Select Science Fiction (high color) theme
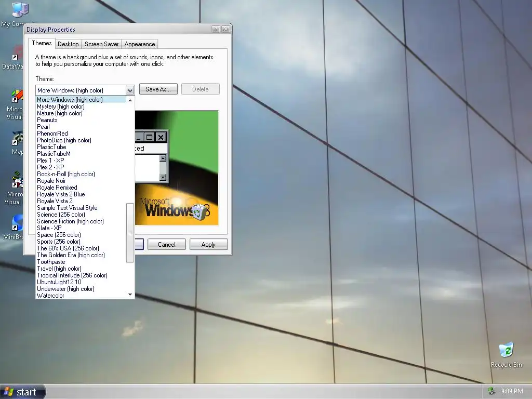 pyautogui.click(x=81, y=221)
